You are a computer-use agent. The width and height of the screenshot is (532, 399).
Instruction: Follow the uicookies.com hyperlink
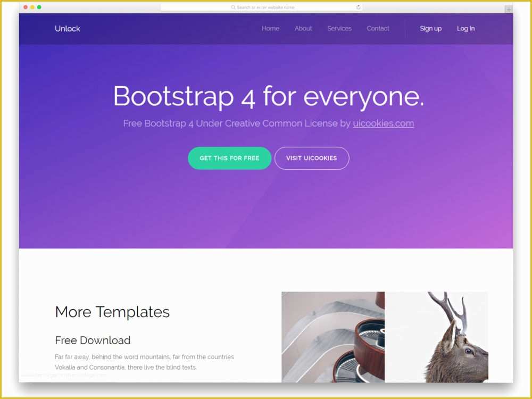(383, 123)
